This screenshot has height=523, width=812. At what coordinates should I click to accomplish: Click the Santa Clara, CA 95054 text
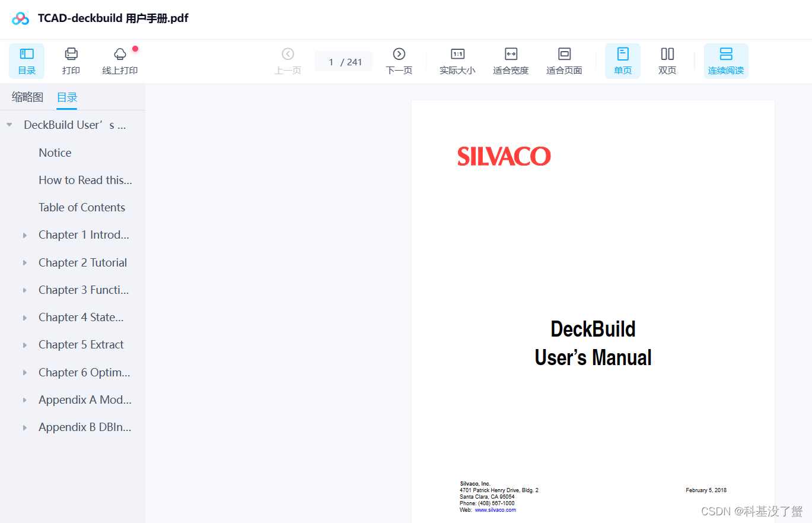click(x=487, y=497)
